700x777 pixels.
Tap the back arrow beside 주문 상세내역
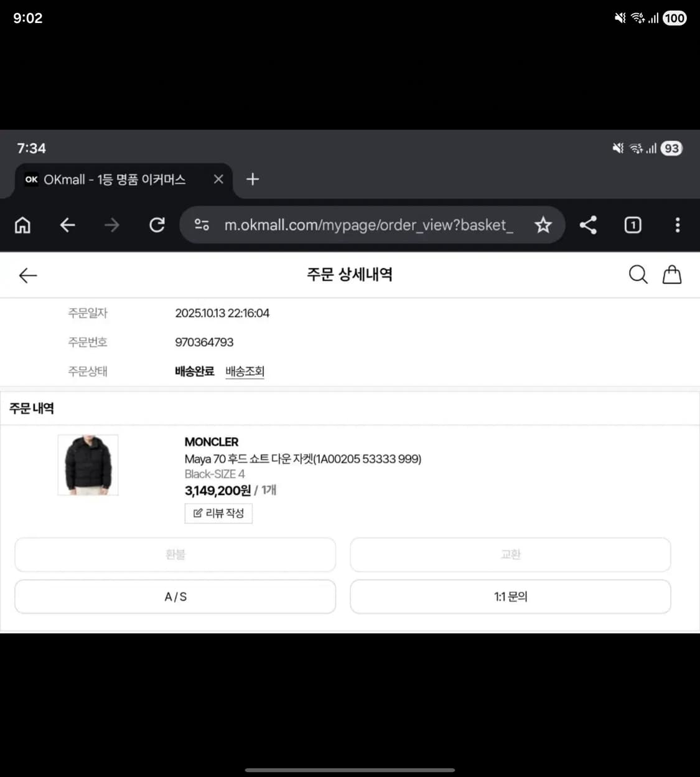[x=27, y=275]
